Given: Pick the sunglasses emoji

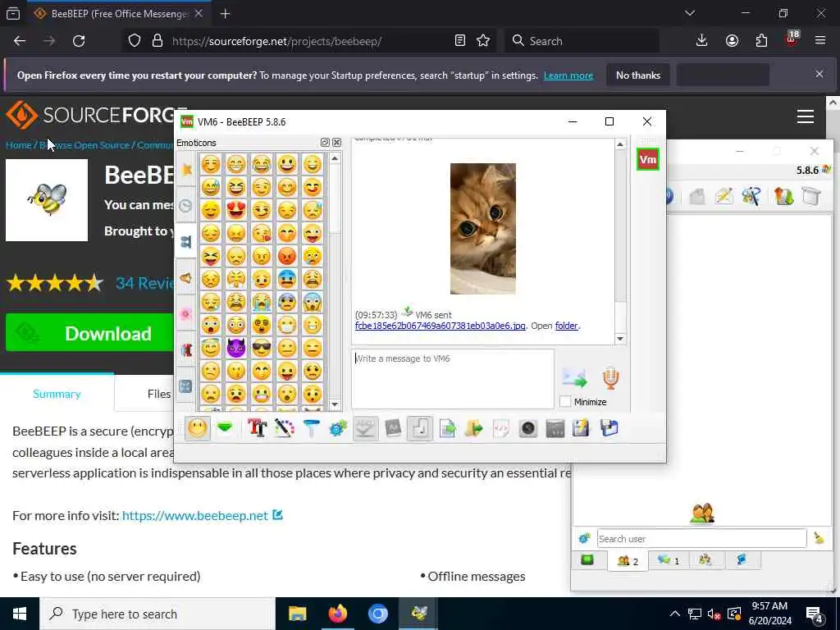Looking at the screenshot, I should click(x=262, y=348).
